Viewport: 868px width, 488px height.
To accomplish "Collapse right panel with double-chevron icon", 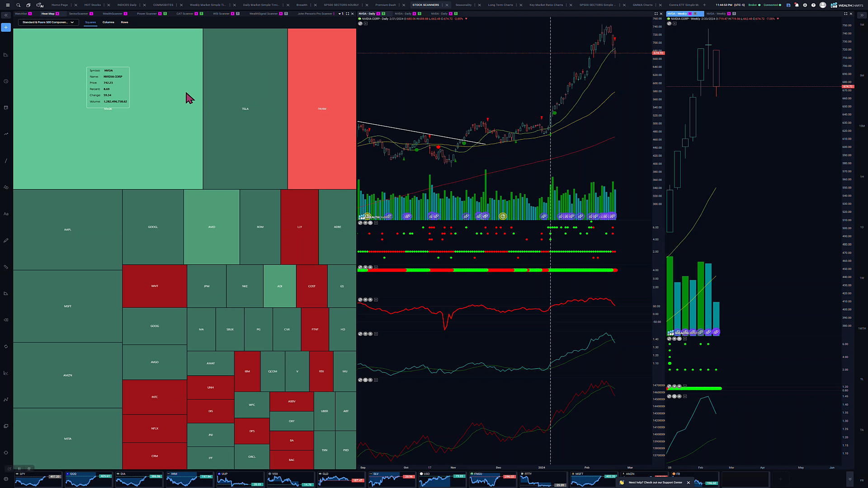I will pyautogui.click(x=862, y=15).
